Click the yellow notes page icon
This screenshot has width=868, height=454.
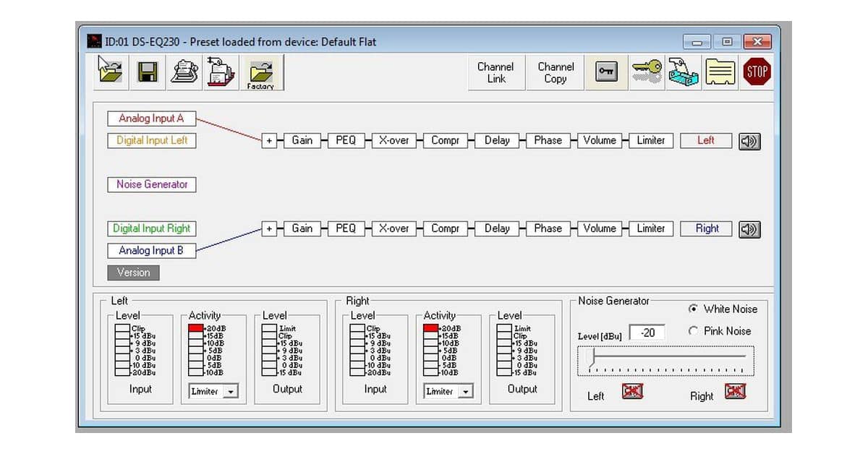pos(720,72)
